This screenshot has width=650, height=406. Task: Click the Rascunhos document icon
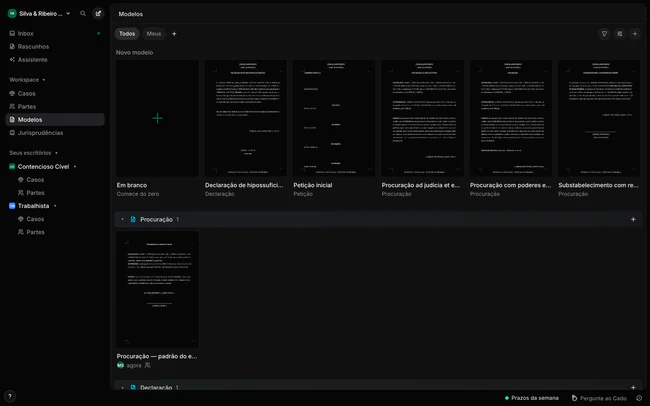[12, 46]
